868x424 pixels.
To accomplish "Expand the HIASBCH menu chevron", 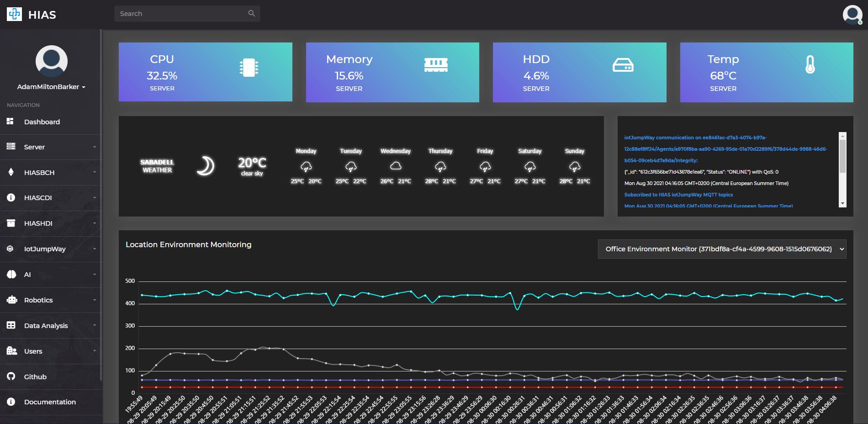I will [95, 172].
